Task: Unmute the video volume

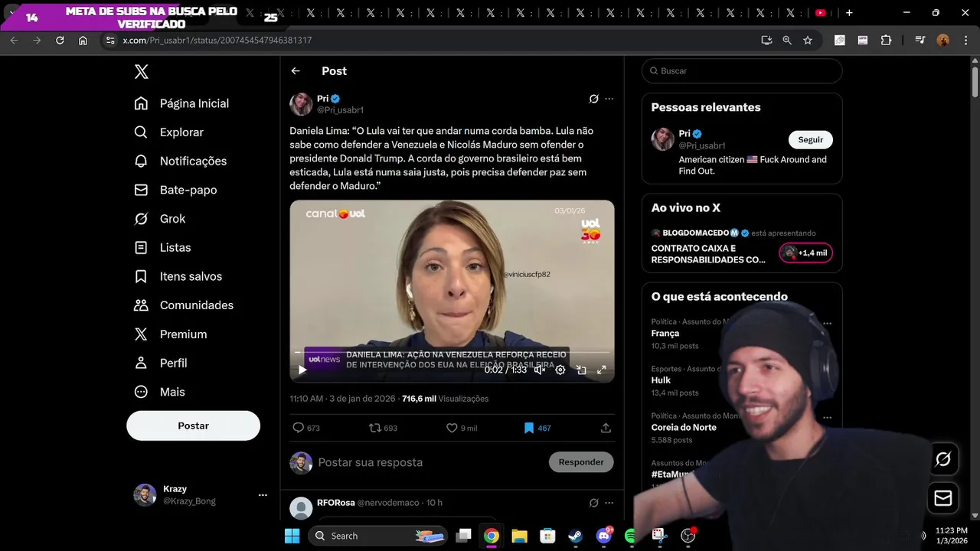Action: click(x=540, y=370)
